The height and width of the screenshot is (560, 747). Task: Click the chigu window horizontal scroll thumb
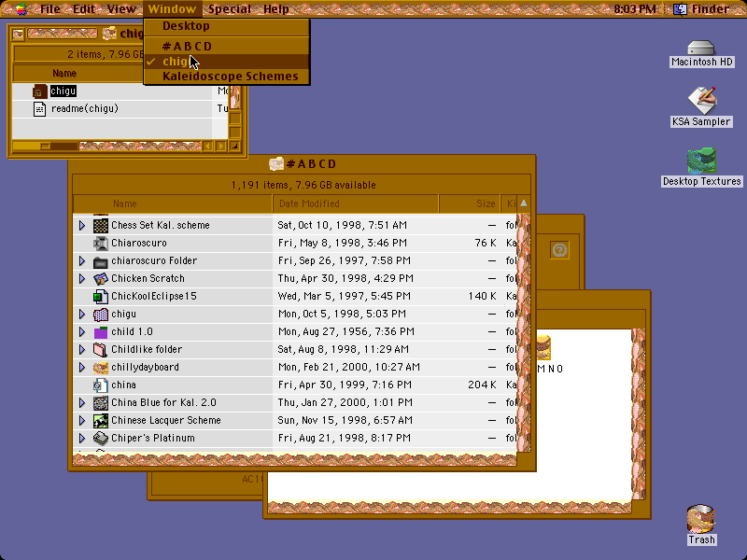coord(45,147)
